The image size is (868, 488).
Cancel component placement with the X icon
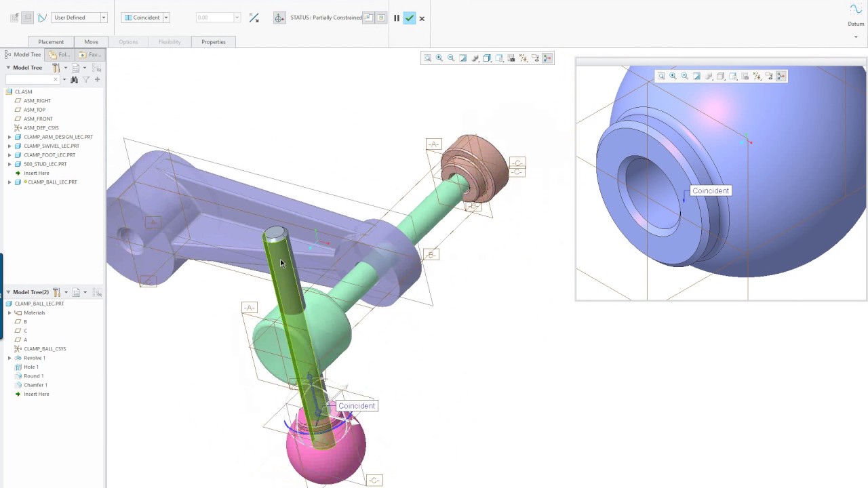(x=422, y=18)
